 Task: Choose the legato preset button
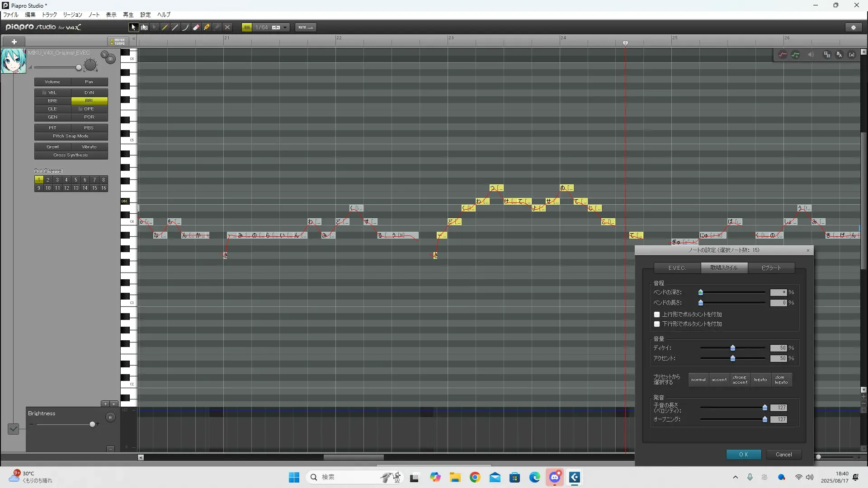(x=760, y=380)
